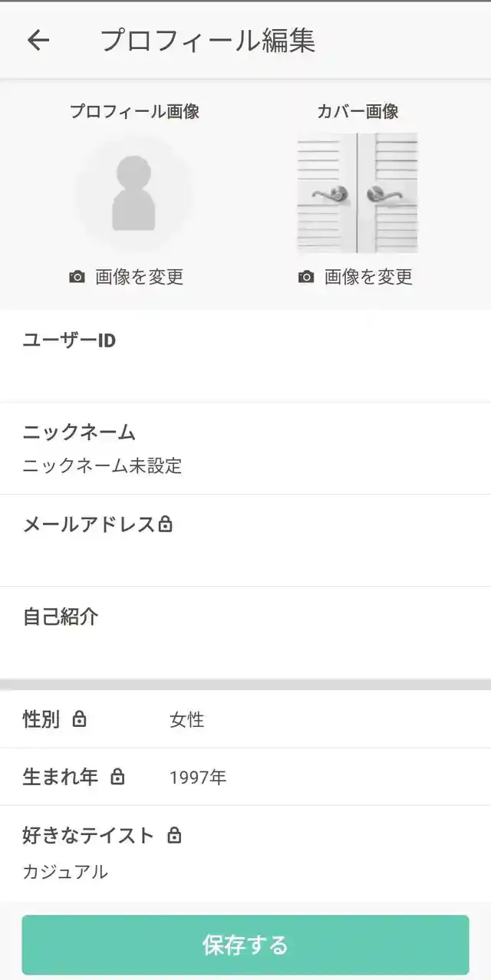The width and height of the screenshot is (491, 980).
Task: Tap the back arrow icon
Action: click(38, 41)
